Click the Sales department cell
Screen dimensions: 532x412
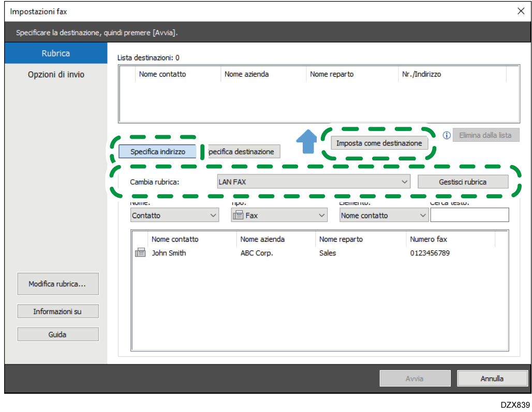point(328,253)
